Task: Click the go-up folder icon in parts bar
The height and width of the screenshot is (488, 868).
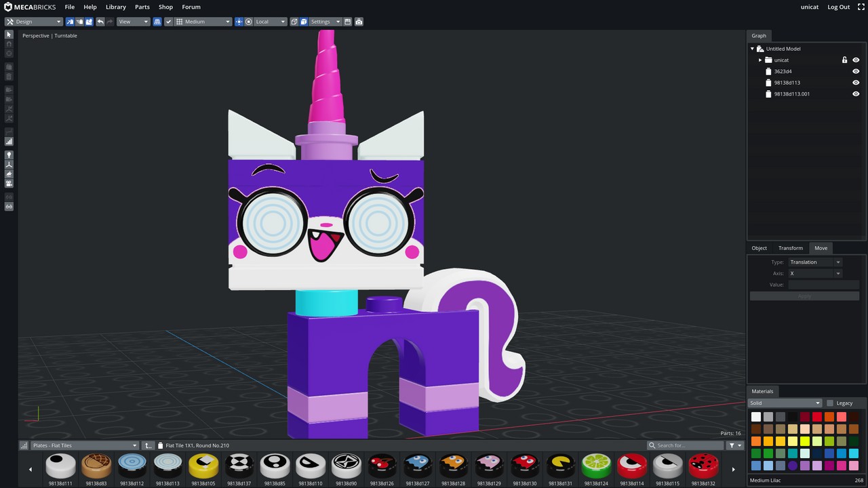Action: point(149,445)
